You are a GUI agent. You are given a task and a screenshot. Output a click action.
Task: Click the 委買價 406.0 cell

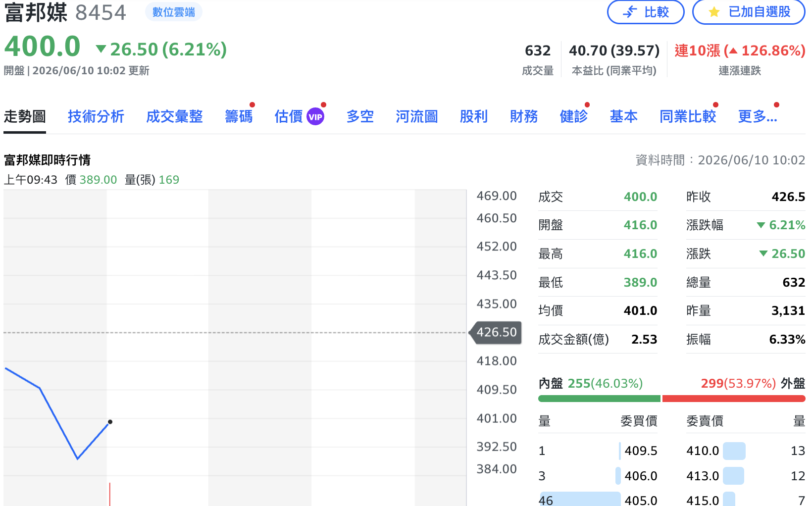(641, 476)
